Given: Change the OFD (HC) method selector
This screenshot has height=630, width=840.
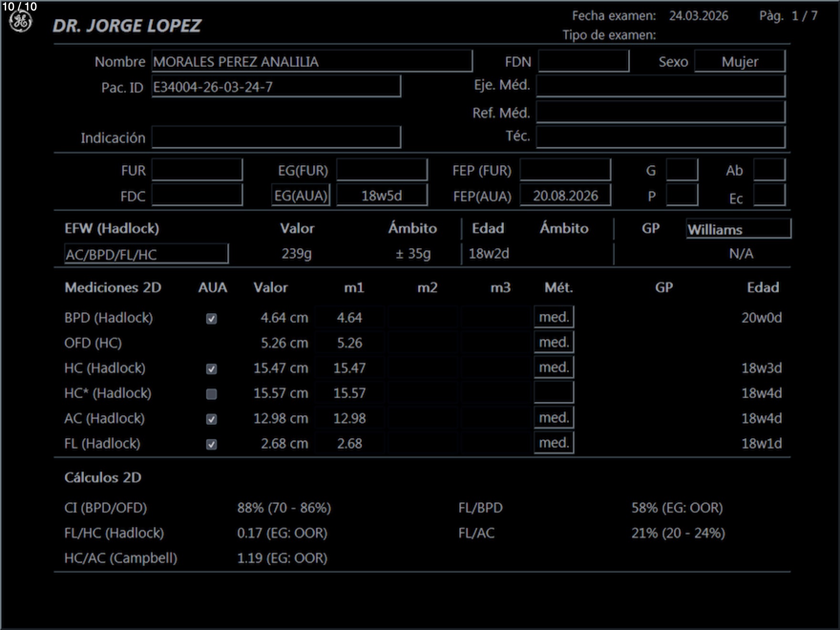Looking at the screenshot, I should pos(554,342).
